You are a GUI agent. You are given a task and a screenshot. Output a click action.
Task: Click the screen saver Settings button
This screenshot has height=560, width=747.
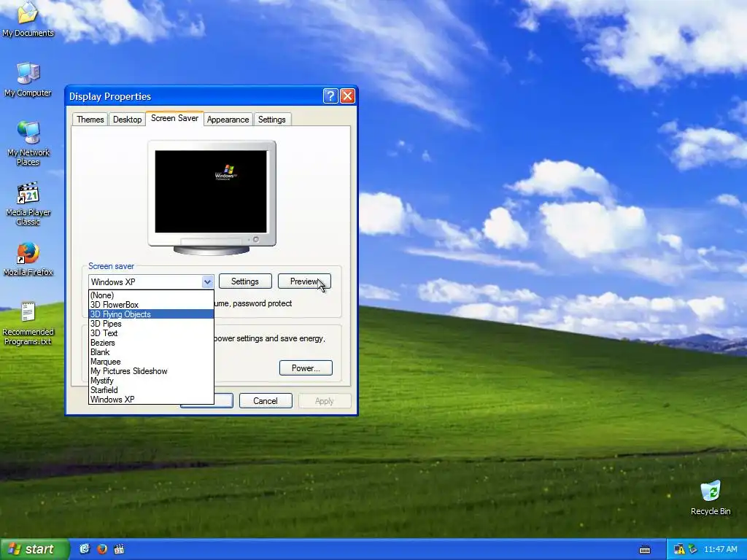click(x=245, y=281)
